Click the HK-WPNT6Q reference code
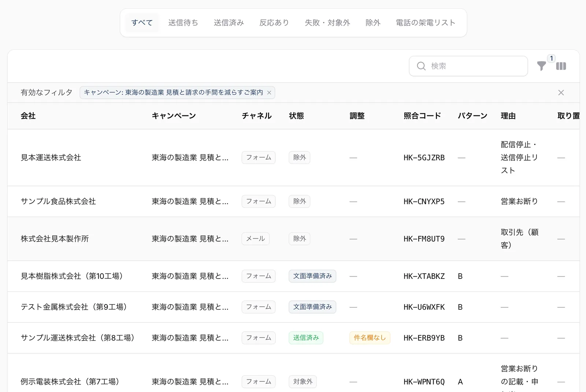 424,382
